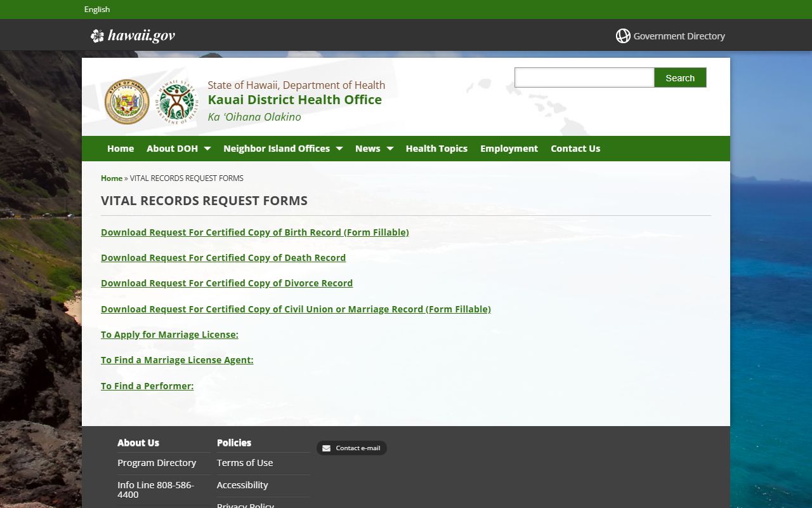812x508 pixels.
Task: Go to the Home menu item
Action: coord(121,149)
